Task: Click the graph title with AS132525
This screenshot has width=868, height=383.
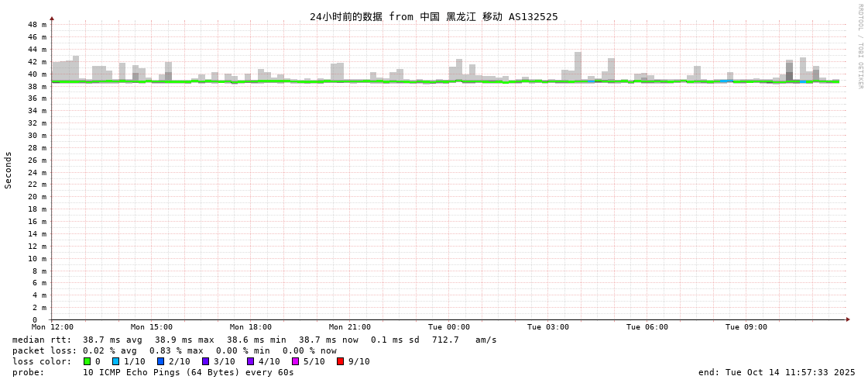Action: [434, 16]
